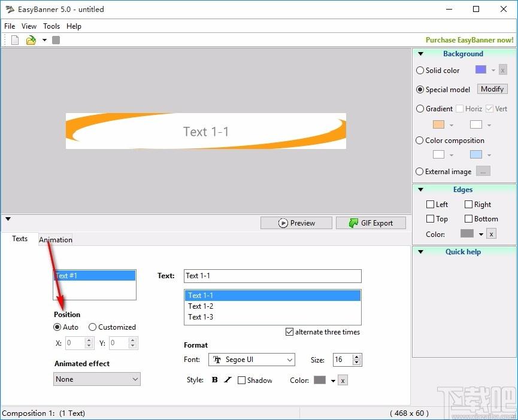Click the solid color purple swatch

[481, 69]
